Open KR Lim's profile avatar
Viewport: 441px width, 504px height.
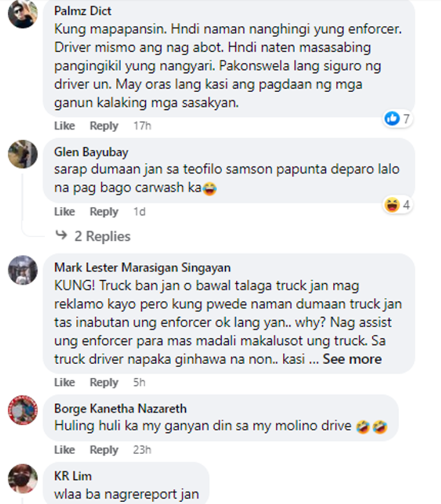tap(22, 479)
